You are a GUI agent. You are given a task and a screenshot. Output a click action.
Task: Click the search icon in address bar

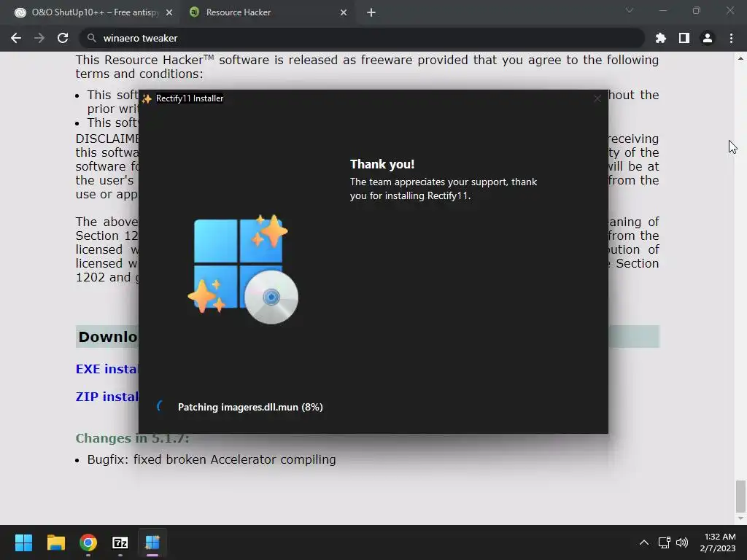point(92,38)
